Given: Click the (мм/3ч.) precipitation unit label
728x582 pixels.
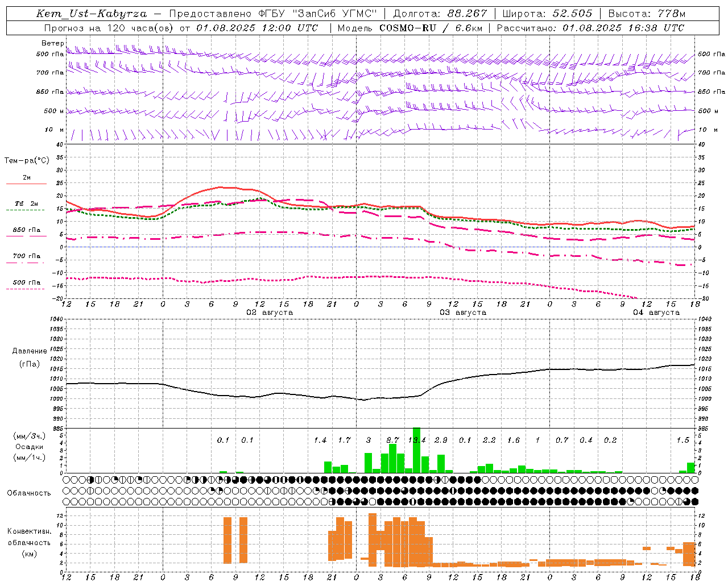Looking at the screenshot, I should tap(29, 436).
